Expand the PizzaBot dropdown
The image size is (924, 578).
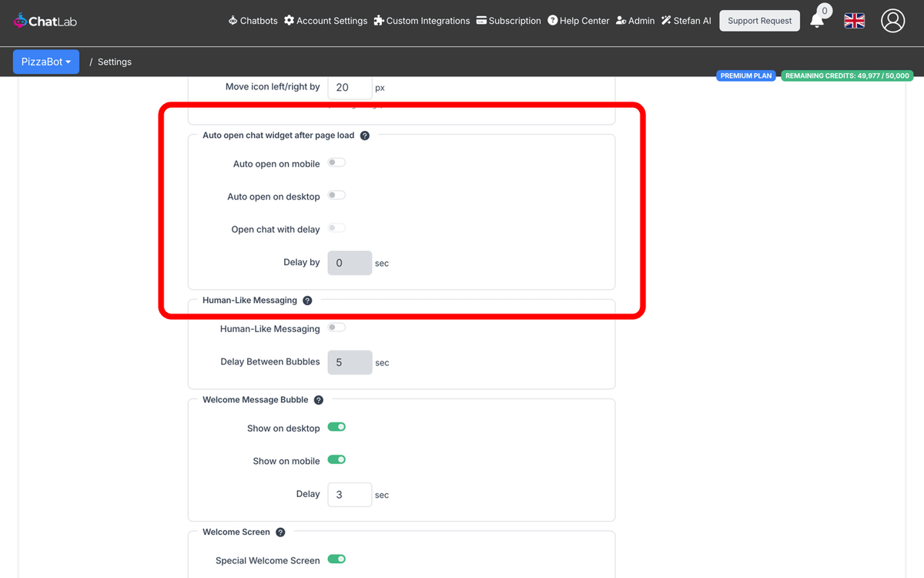point(46,62)
